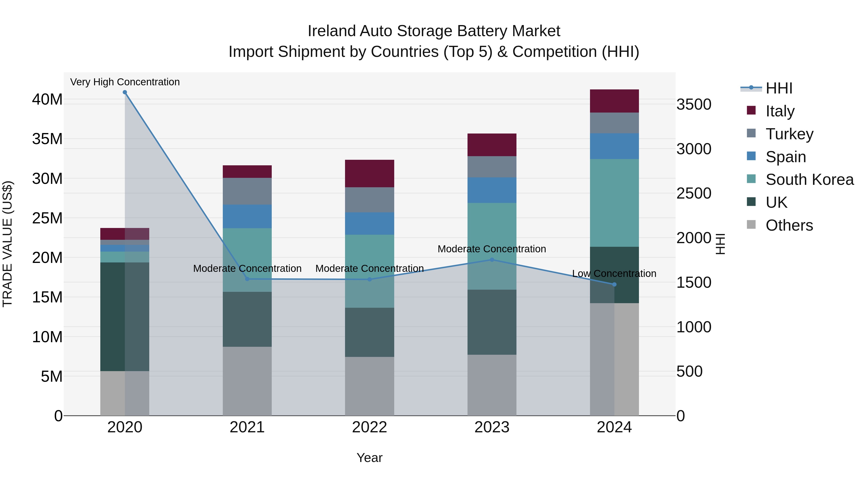Toggle Spain series in legend
This screenshot has height=488, width=868.
coord(776,157)
